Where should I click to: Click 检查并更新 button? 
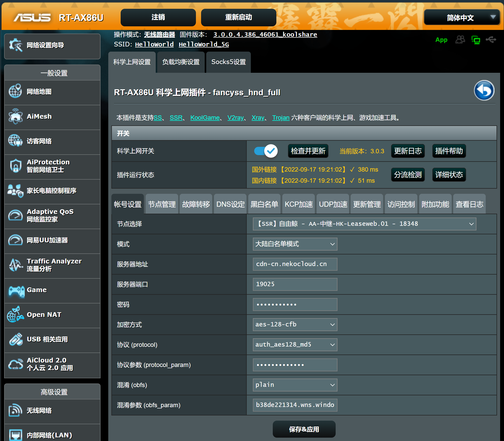[308, 151]
